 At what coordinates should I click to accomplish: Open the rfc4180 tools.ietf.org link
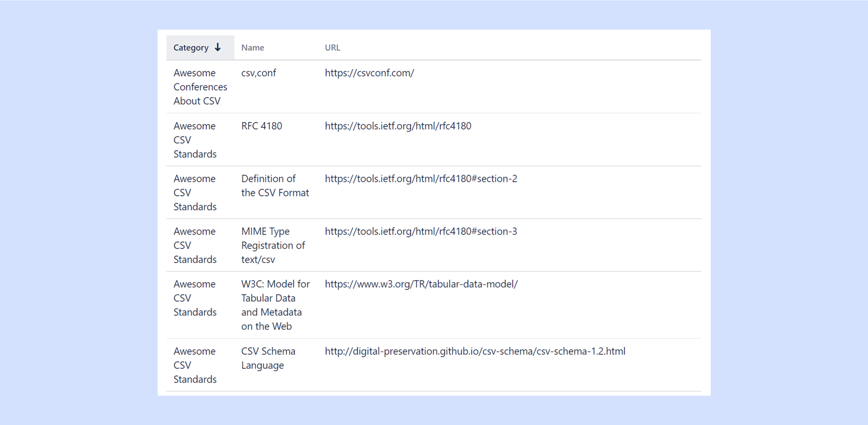coord(398,126)
